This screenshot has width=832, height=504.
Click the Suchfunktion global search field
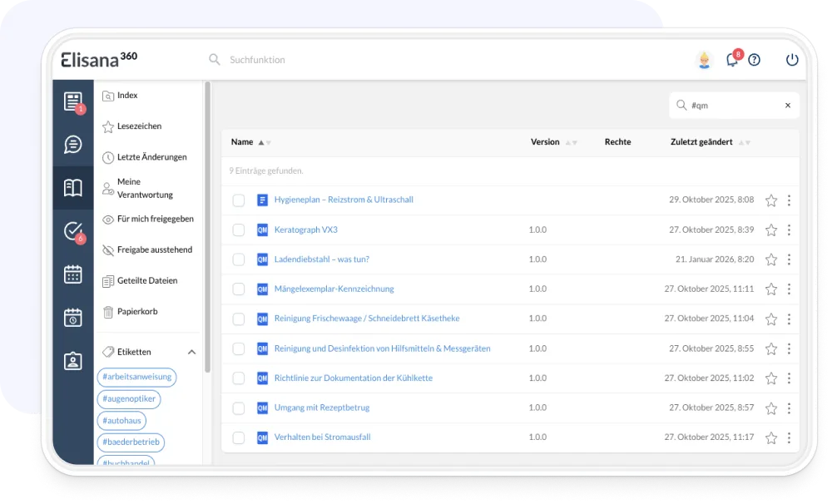257,60
